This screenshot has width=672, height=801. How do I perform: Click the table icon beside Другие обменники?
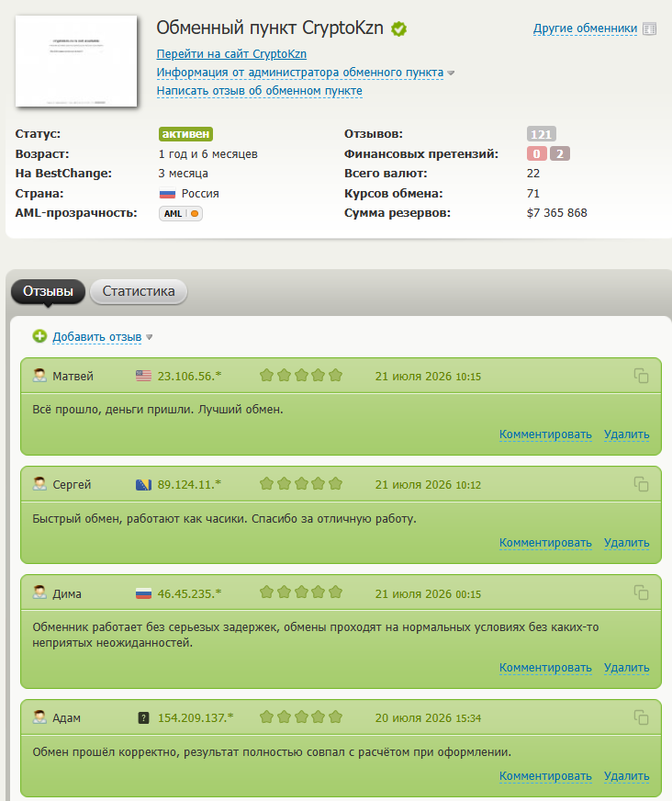649,28
